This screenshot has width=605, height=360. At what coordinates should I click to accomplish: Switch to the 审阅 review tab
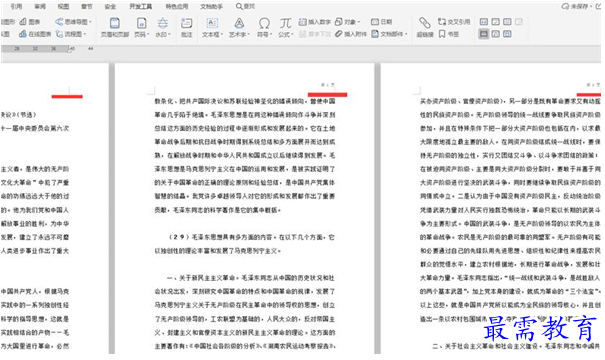(40, 6)
